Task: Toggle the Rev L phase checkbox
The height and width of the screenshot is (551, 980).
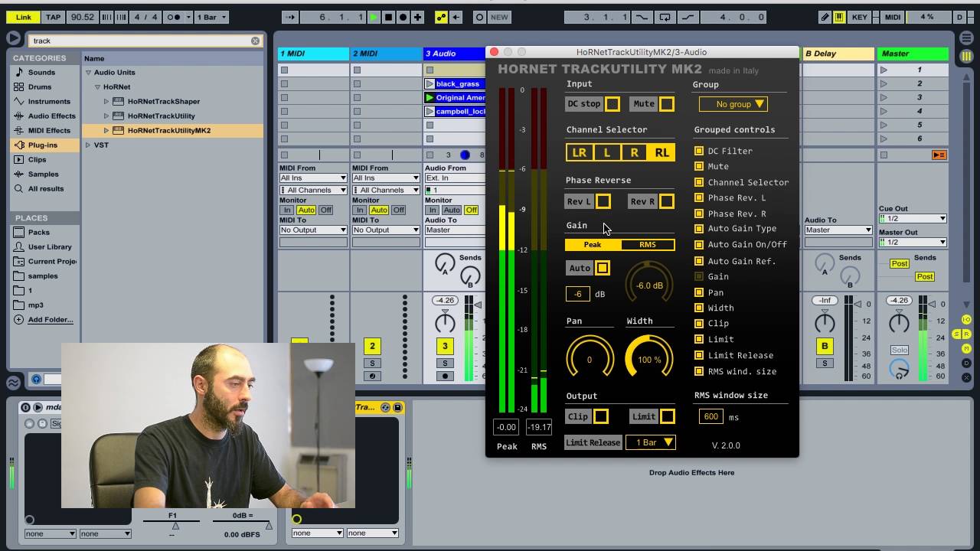Action: pyautogui.click(x=603, y=201)
